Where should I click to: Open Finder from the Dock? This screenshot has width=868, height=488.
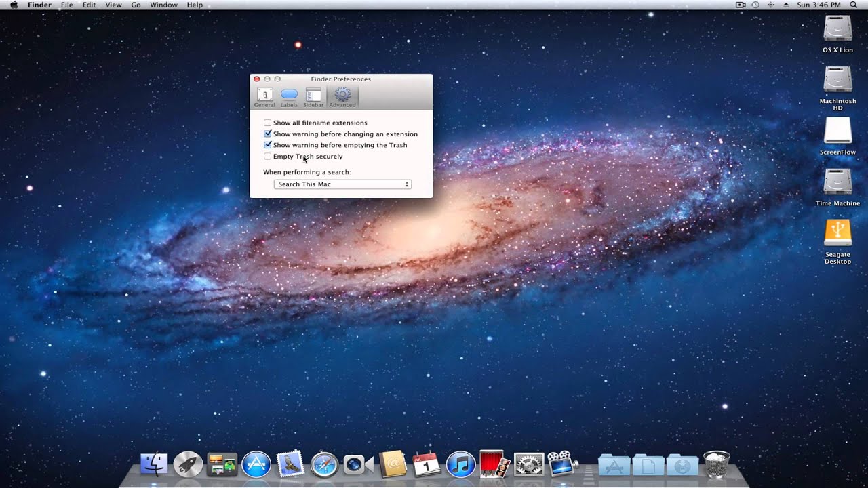coord(154,464)
